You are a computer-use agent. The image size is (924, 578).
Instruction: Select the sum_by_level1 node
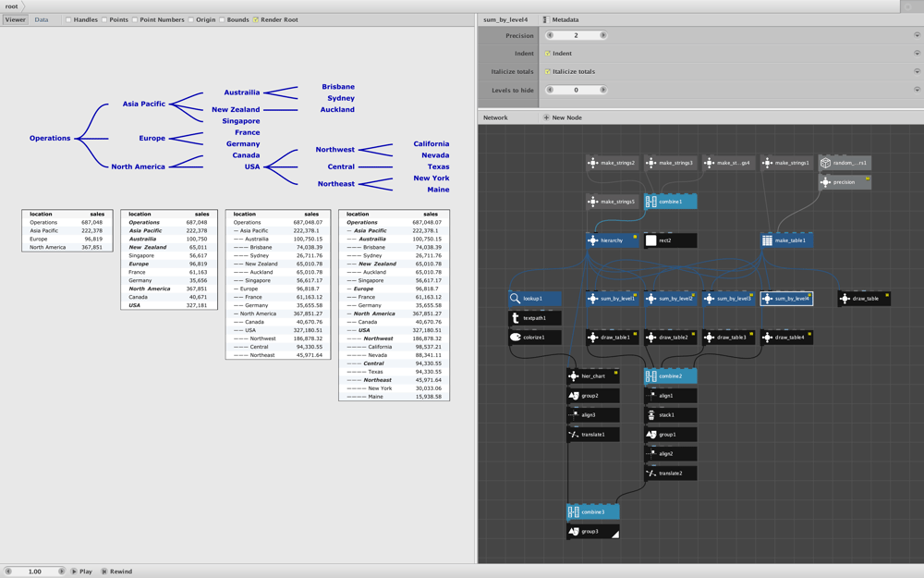pyautogui.click(x=613, y=299)
